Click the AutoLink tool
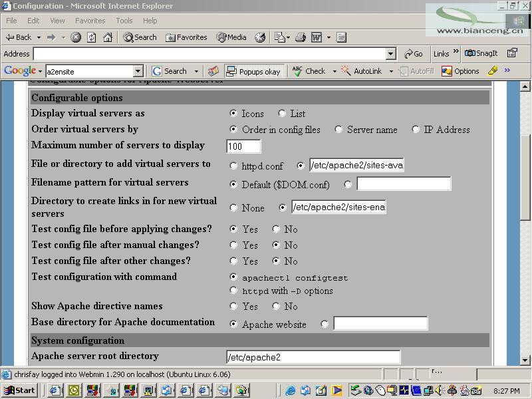Screen dimensions: 532x399 [x=362, y=71]
